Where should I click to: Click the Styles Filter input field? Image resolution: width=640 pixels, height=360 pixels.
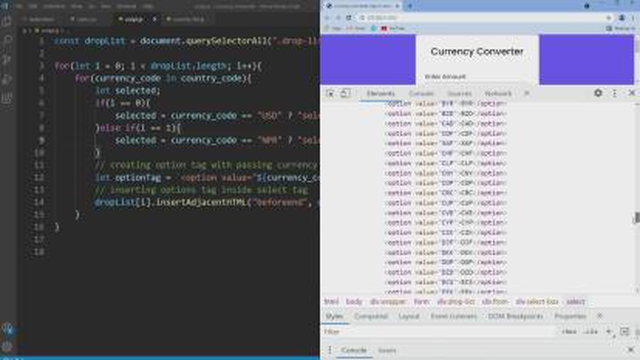coord(439,332)
